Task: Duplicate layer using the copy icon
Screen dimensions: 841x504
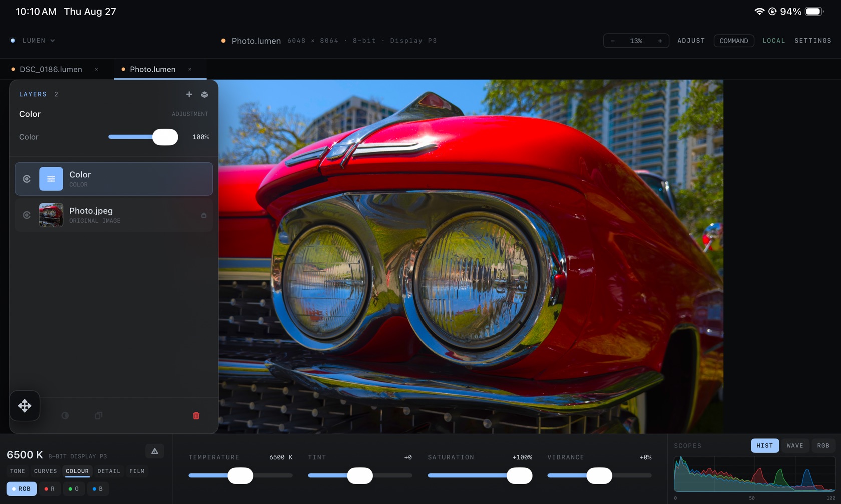Action: pos(99,416)
